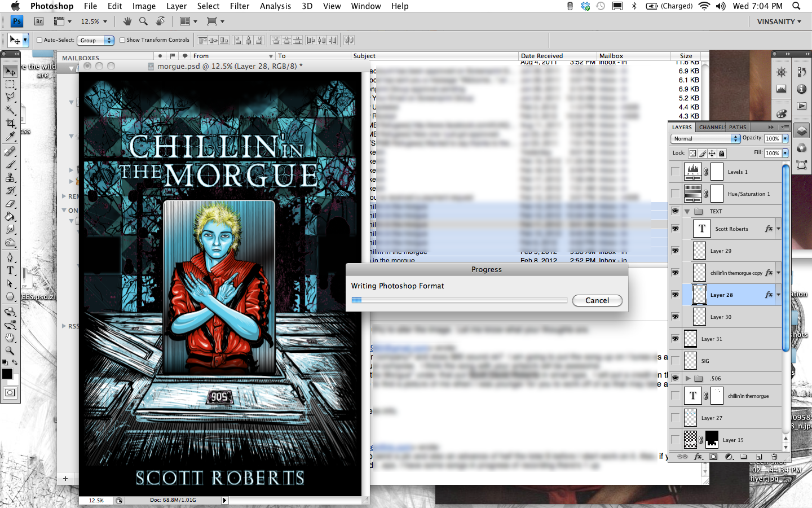Open the blend mode Normal dropdown
This screenshot has height=508, width=812.
pos(705,138)
